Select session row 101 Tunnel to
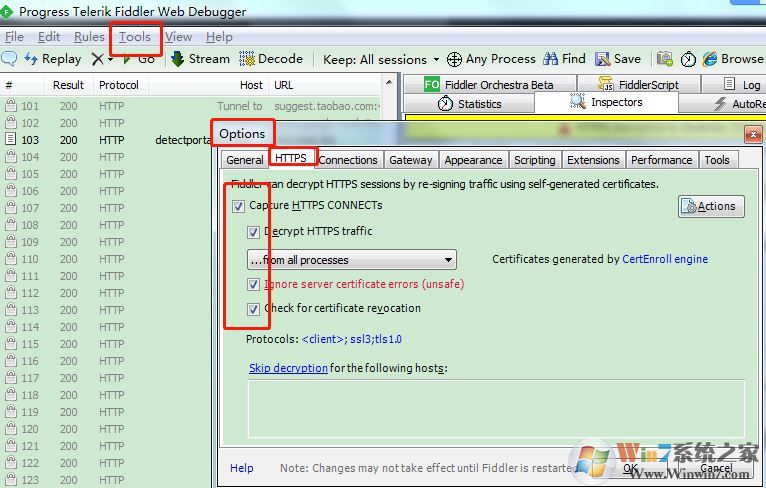This screenshot has width=766, height=488. (191, 106)
